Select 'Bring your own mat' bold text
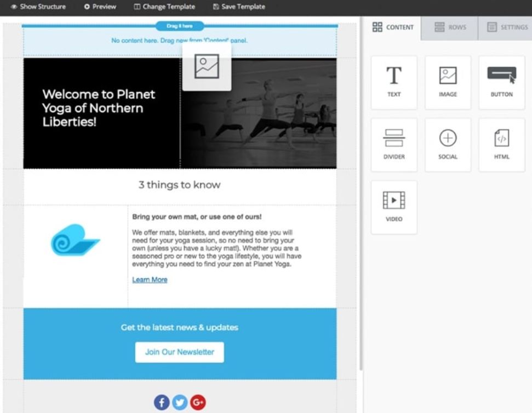This screenshot has height=413, width=532. (x=197, y=217)
